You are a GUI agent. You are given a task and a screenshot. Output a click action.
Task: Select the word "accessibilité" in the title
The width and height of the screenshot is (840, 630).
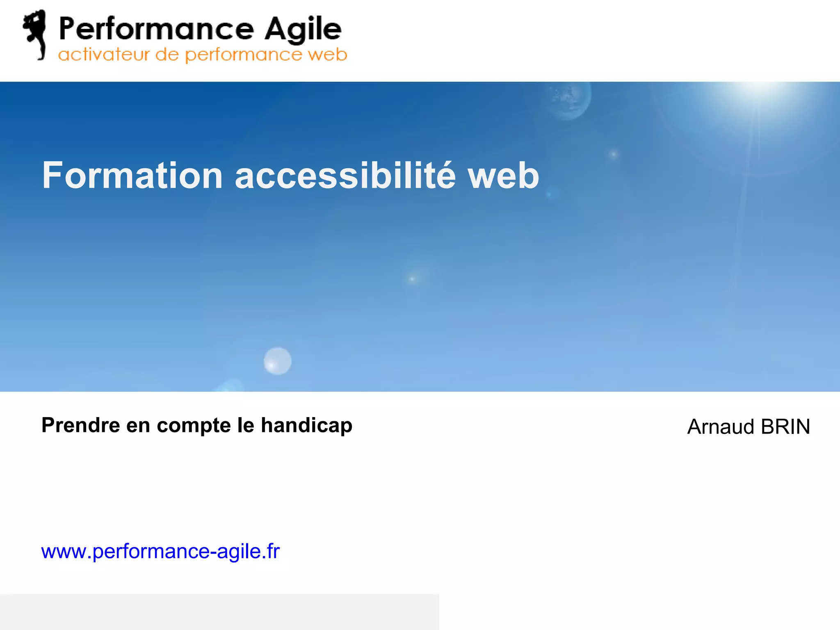tap(345, 176)
